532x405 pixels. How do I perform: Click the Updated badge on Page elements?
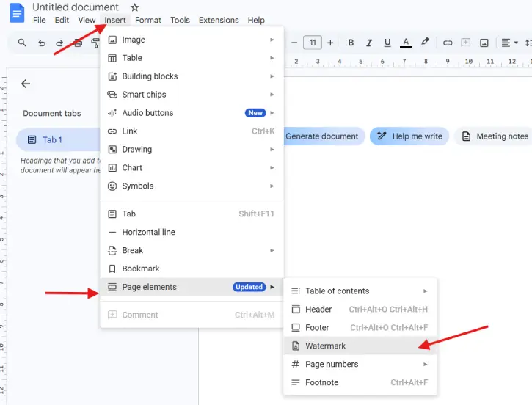249,287
